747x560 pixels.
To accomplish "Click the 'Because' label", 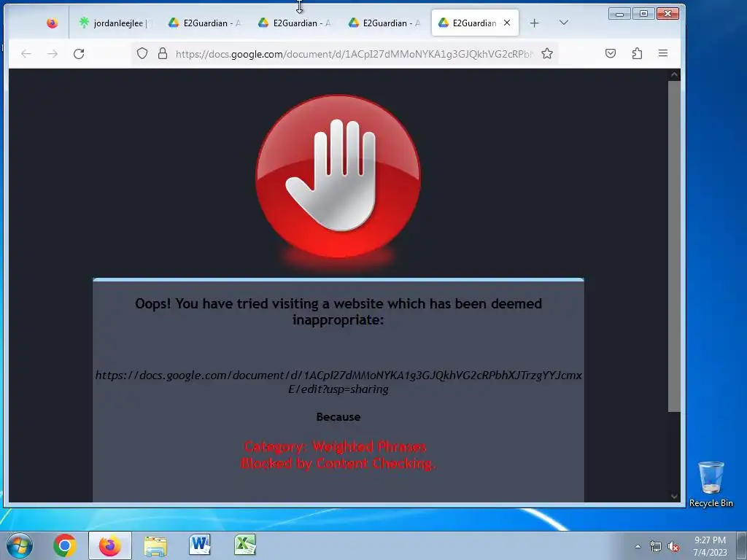I will click(338, 417).
